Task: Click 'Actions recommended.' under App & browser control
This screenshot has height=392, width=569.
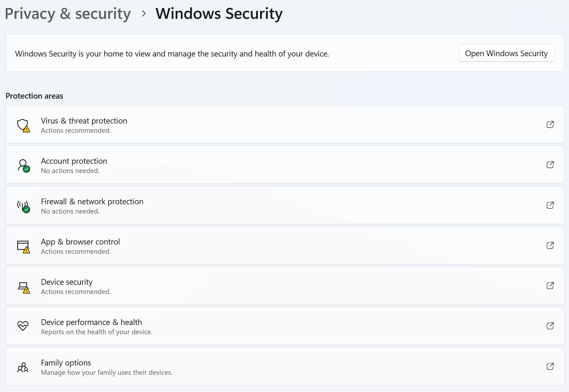Action: point(76,252)
